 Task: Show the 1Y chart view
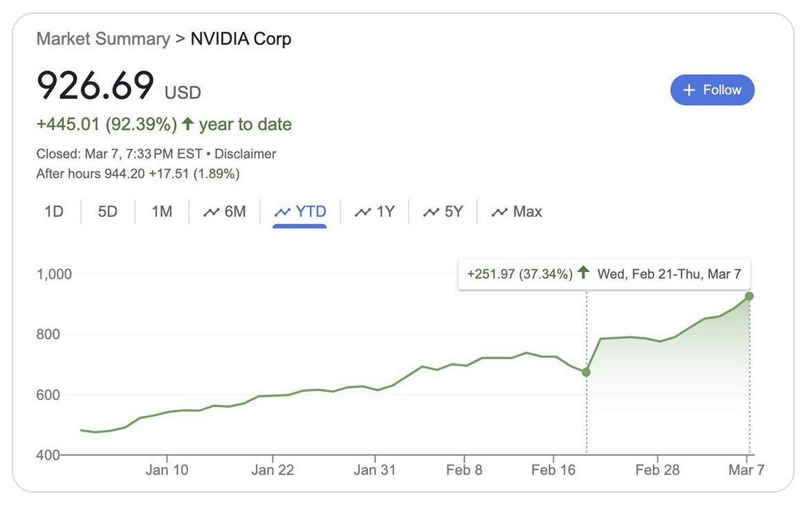click(x=375, y=212)
